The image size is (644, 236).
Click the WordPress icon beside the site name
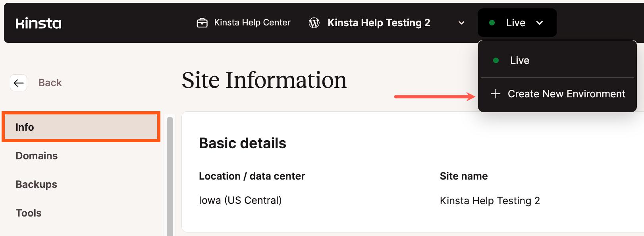click(314, 23)
